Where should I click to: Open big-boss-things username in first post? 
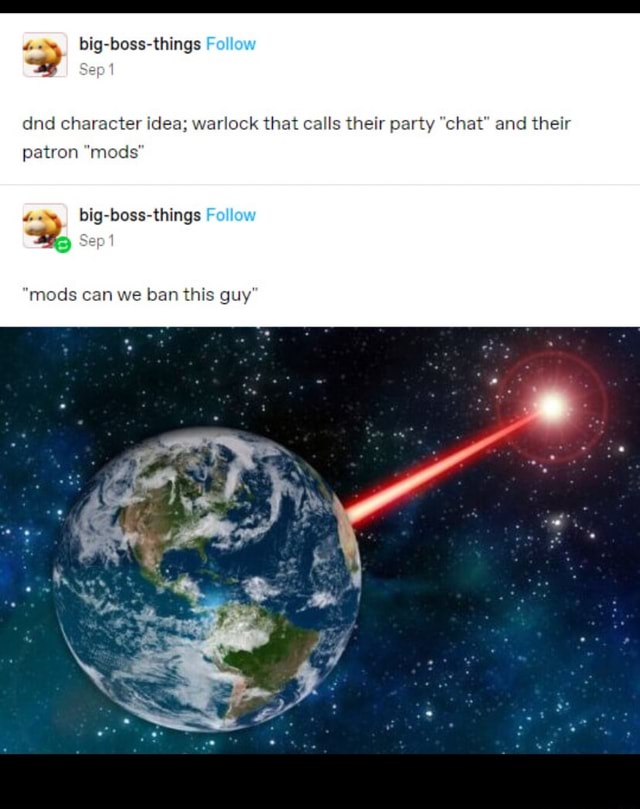(140, 44)
